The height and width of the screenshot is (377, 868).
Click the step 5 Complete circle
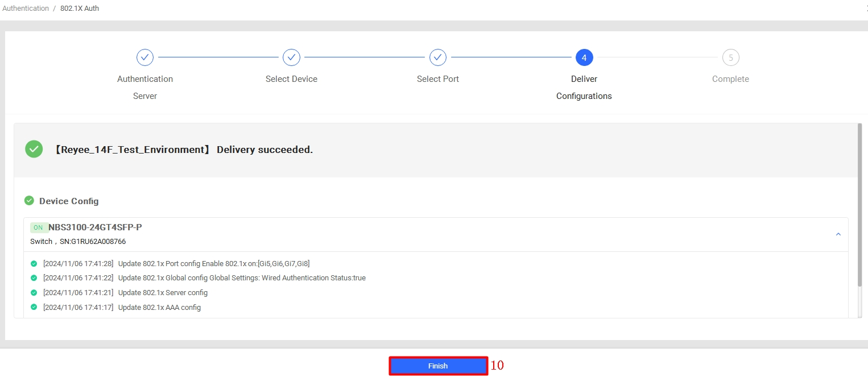coord(730,57)
